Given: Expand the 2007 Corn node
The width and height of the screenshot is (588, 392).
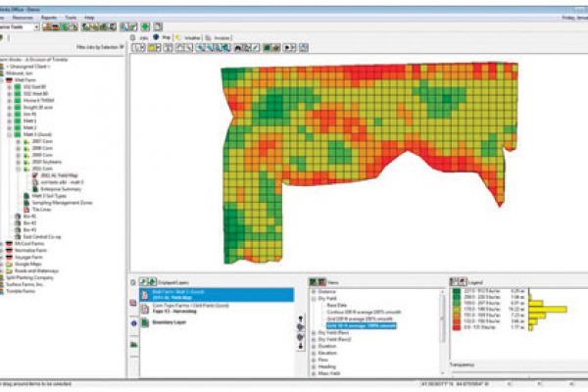Looking at the screenshot, I should [x=18, y=141].
